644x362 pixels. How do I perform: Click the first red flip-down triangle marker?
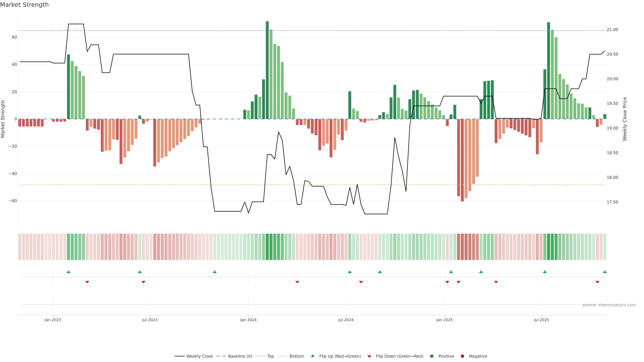87,282
